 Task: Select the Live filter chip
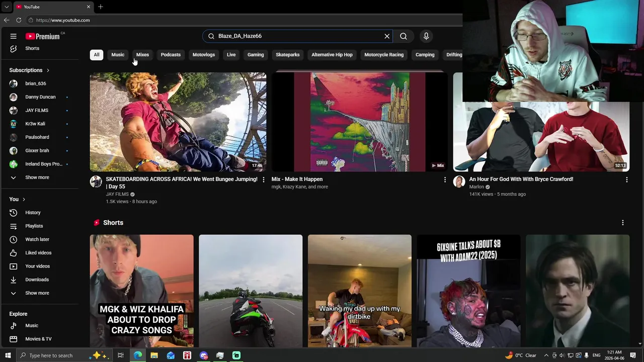231,55
